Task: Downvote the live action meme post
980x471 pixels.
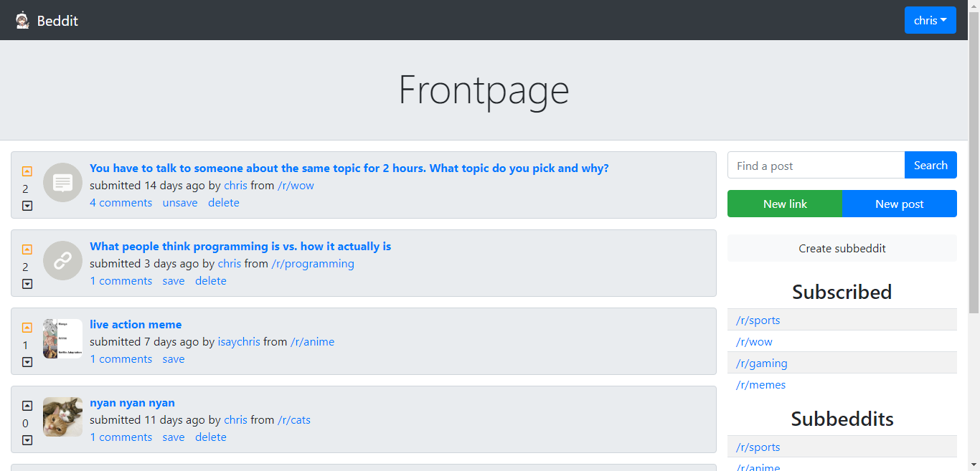Action: [27, 362]
